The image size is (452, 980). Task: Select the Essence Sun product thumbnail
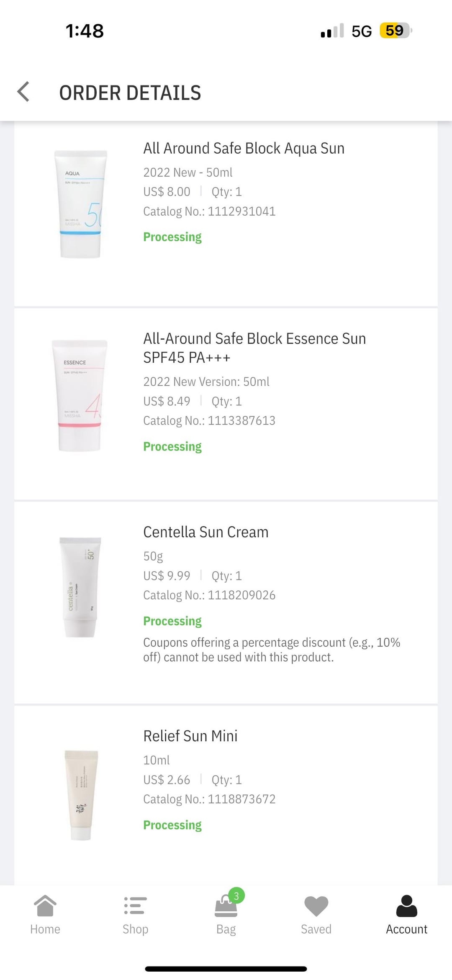coord(80,395)
